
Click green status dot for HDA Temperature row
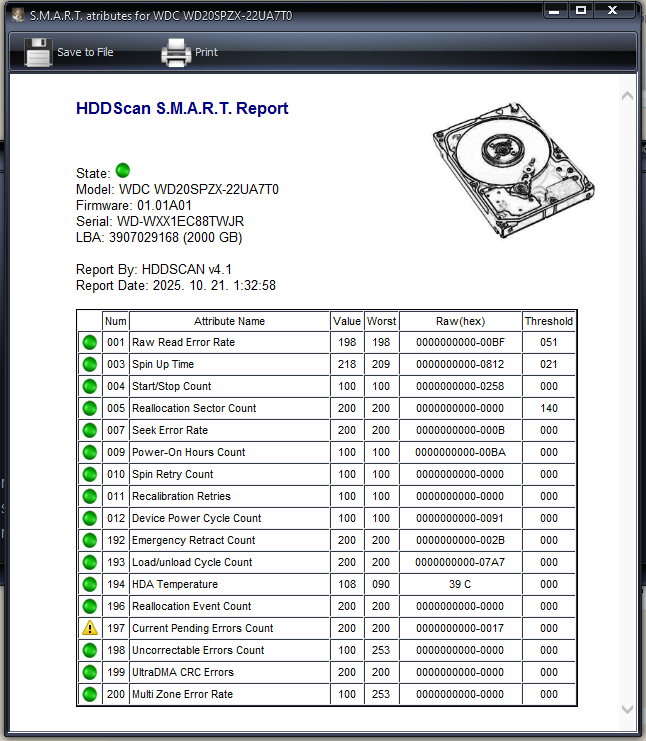coord(90,584)
